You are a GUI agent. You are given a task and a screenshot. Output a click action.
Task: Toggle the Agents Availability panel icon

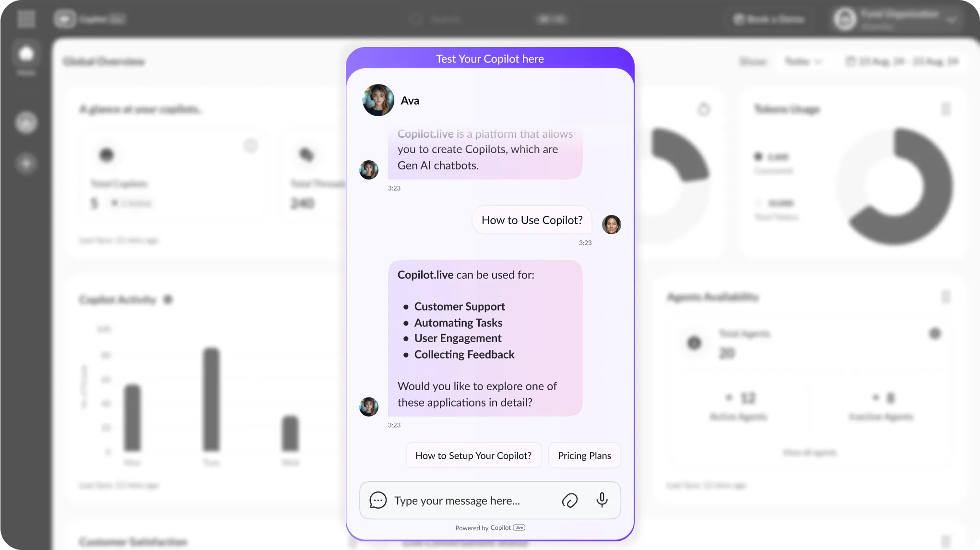947,297
